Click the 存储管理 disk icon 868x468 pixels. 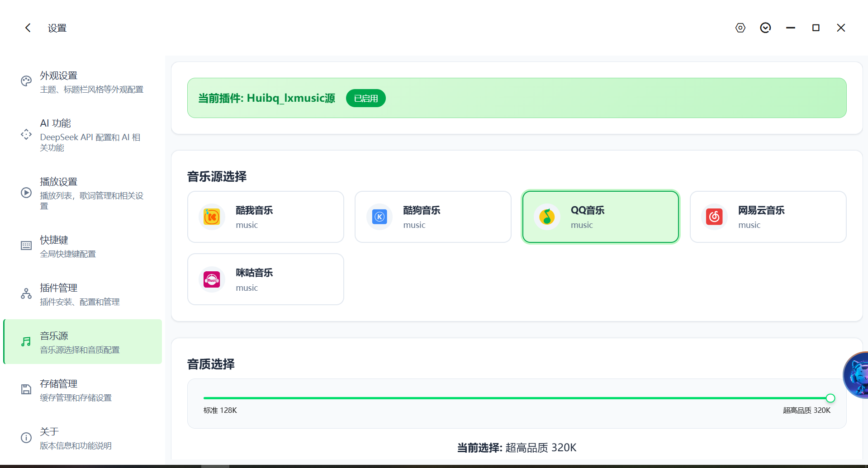pos(26,389)
